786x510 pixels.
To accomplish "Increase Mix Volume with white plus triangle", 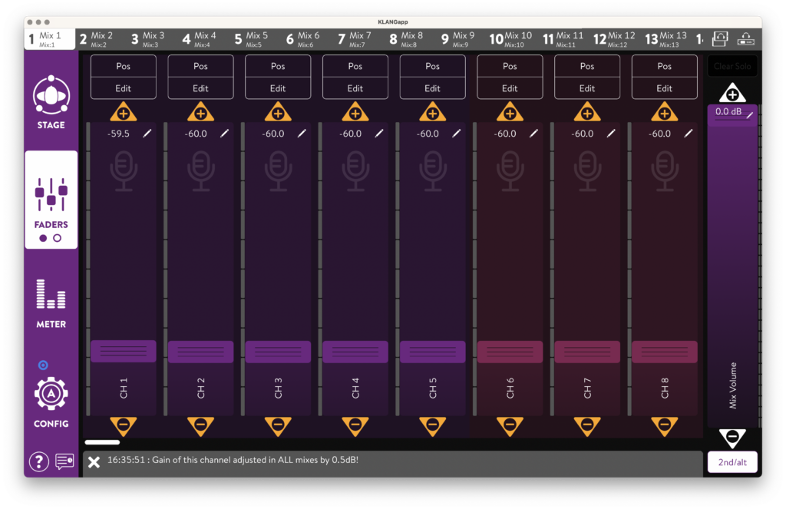I will coord(732,93).
